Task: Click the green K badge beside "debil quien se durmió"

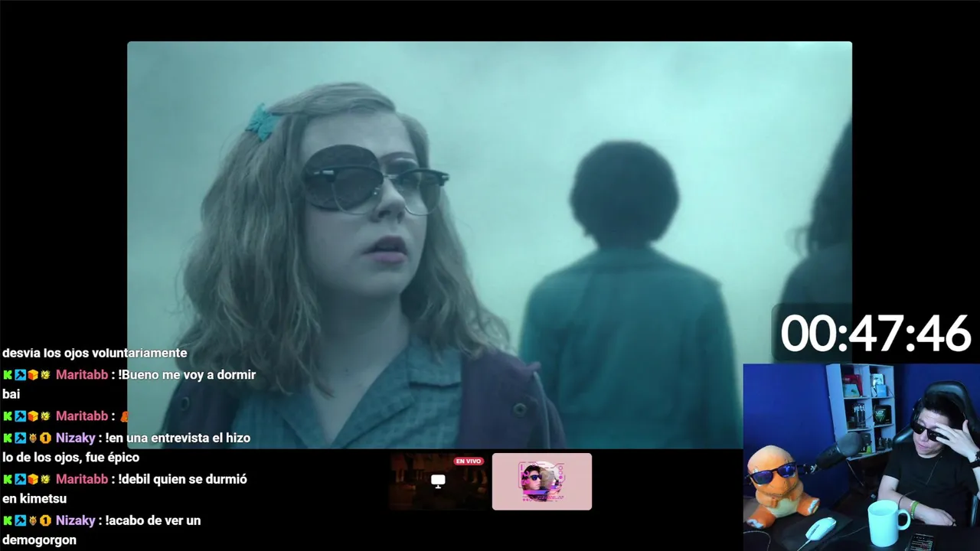Action: tap(8, 479)
